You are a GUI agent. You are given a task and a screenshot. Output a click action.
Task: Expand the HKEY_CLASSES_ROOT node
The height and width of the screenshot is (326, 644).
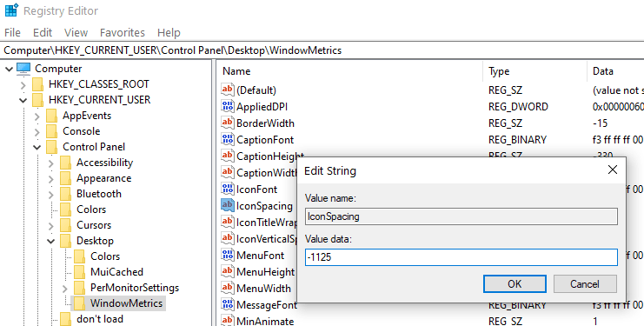click(23, 85)
